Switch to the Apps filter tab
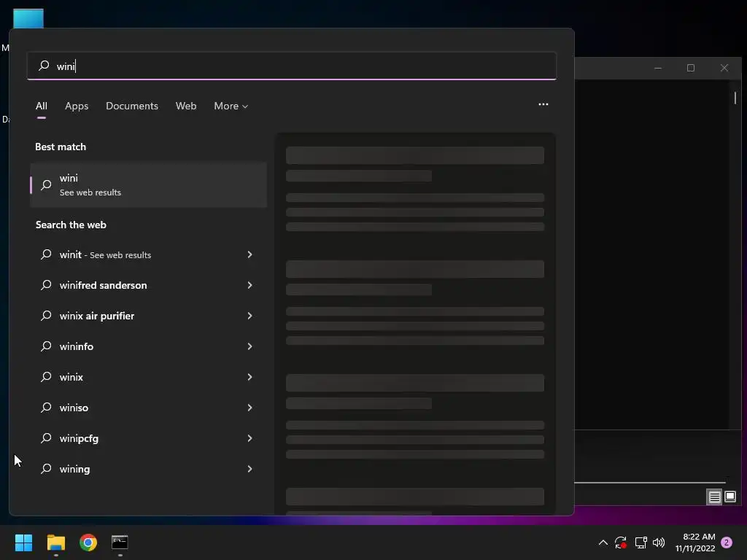 [x=77, y=106]
